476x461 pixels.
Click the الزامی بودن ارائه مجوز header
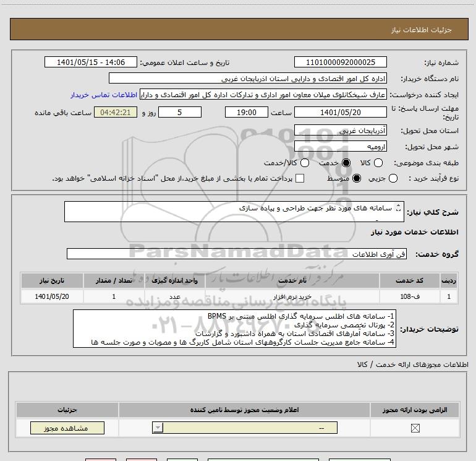tap(415, 410)
